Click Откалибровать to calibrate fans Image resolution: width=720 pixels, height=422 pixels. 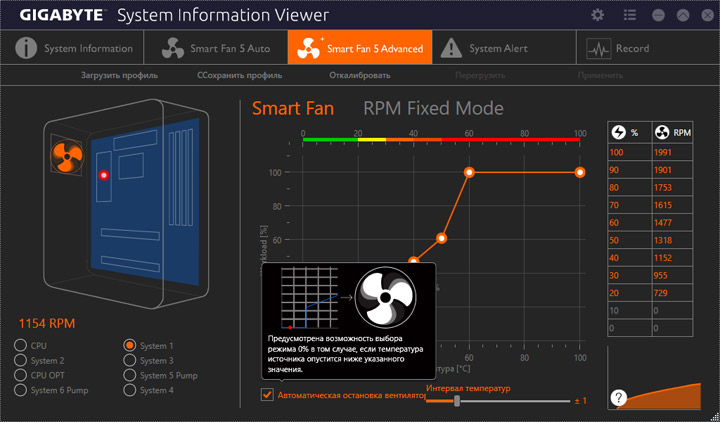360,75
